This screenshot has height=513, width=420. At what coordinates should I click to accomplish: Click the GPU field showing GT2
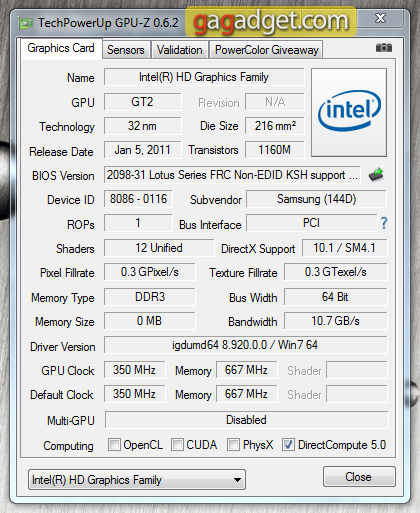pyautogui.click(x=143, y=102)
